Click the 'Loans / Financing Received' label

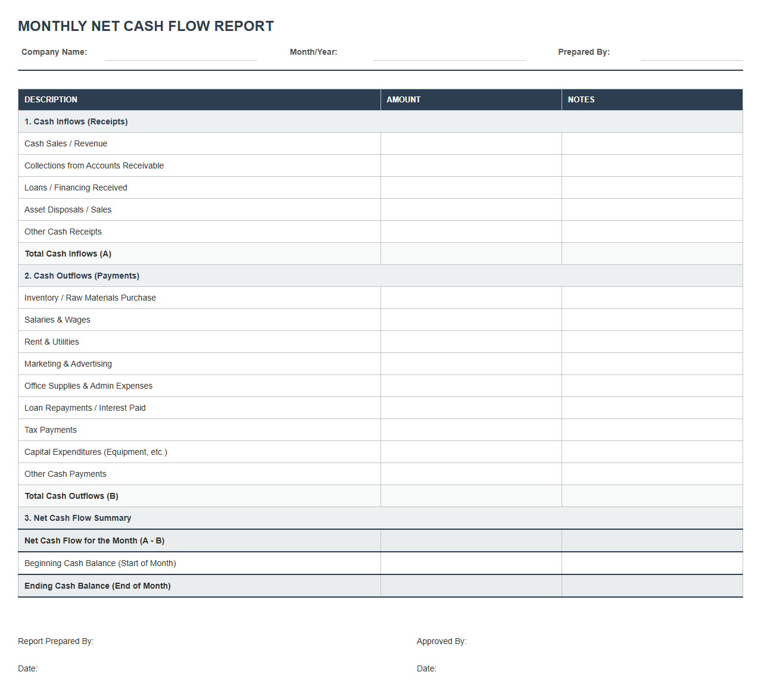[x=76, y=187]
